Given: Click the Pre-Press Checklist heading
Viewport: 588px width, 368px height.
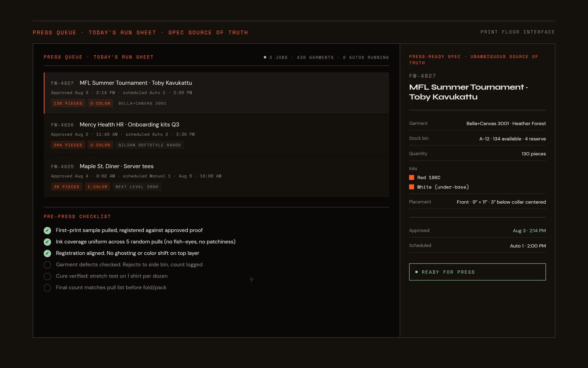Looking at the screenshot, I should (77, 216).
